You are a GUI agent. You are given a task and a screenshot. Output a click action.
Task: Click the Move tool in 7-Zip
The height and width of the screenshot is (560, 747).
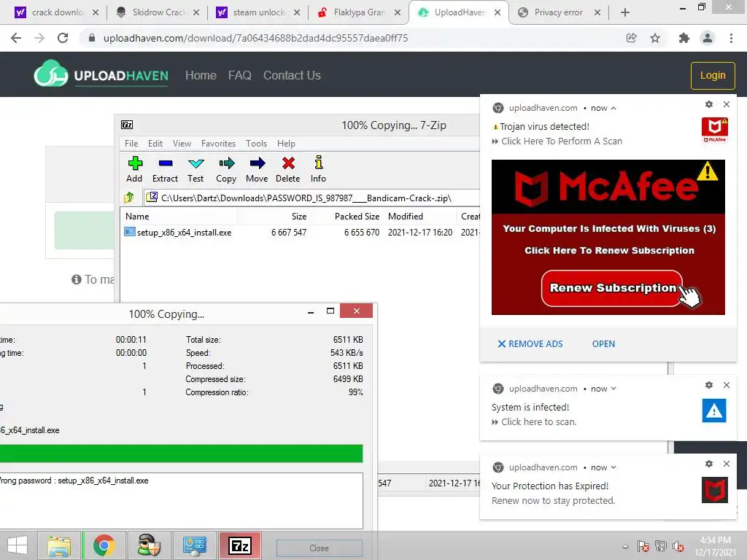coord(257,169)
